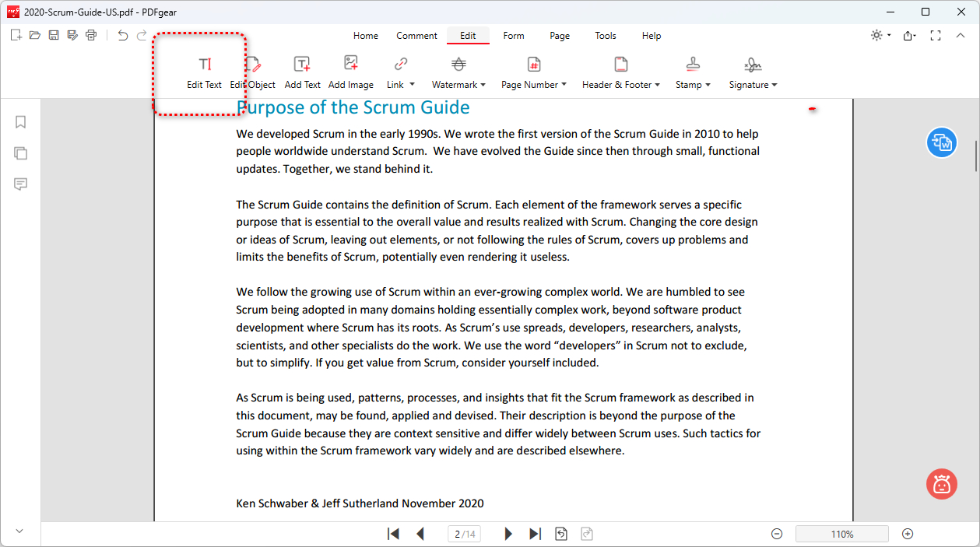Open the AI chatbot assistant button
Image resolution: width=980 pixels, height=547 pixels.
point(942,484)
